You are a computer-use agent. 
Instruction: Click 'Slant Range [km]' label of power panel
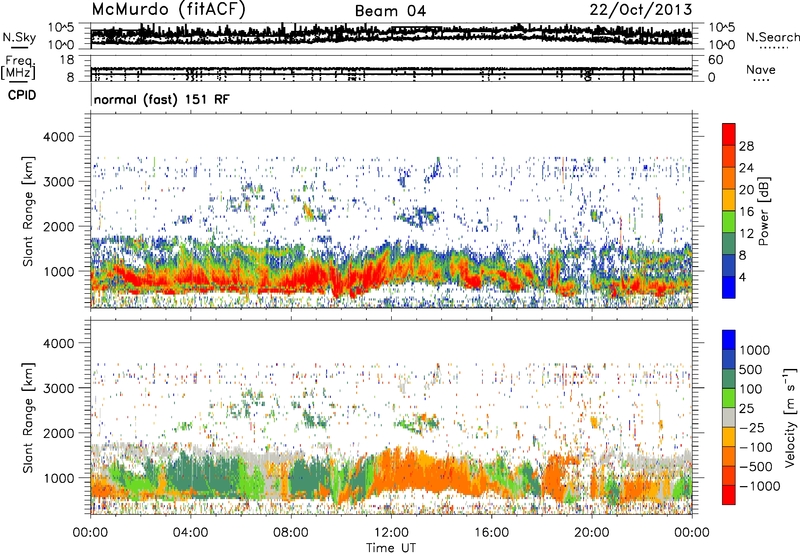pyautogui.click(x=28, y=211)
